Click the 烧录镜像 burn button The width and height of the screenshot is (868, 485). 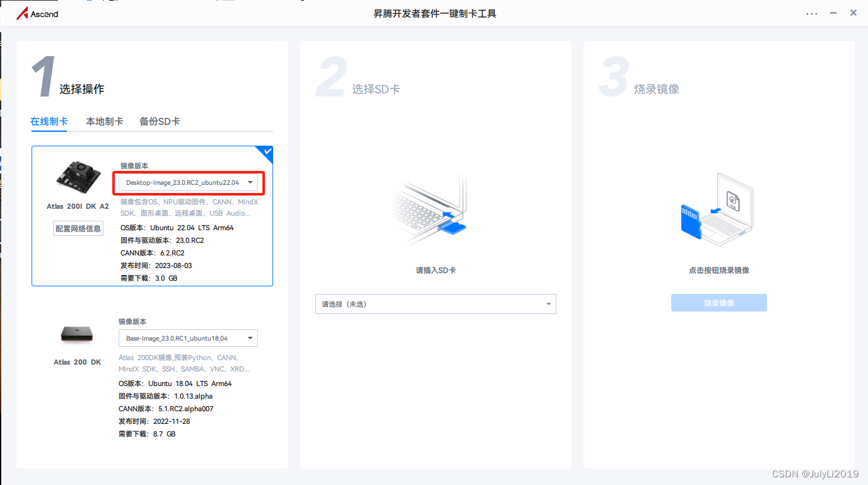tap(719, 303)
